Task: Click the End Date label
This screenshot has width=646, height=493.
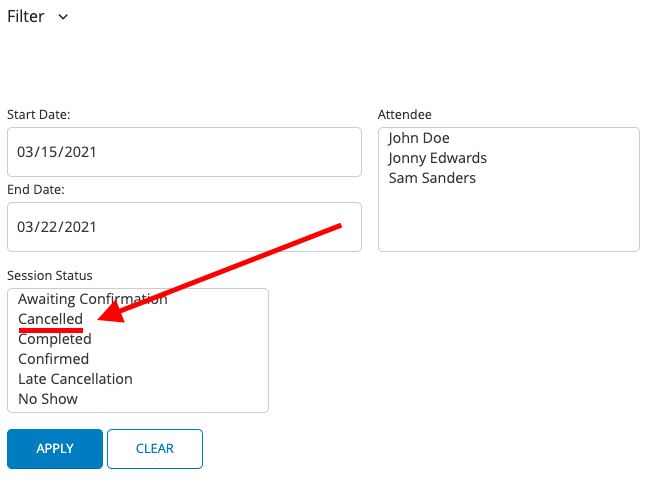Action: pos(36,189)
